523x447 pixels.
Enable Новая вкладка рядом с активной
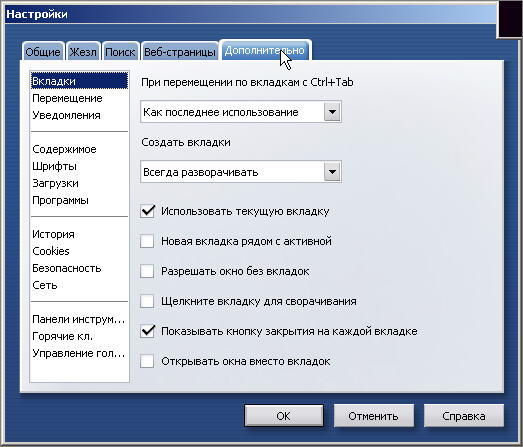pos(147,241)
